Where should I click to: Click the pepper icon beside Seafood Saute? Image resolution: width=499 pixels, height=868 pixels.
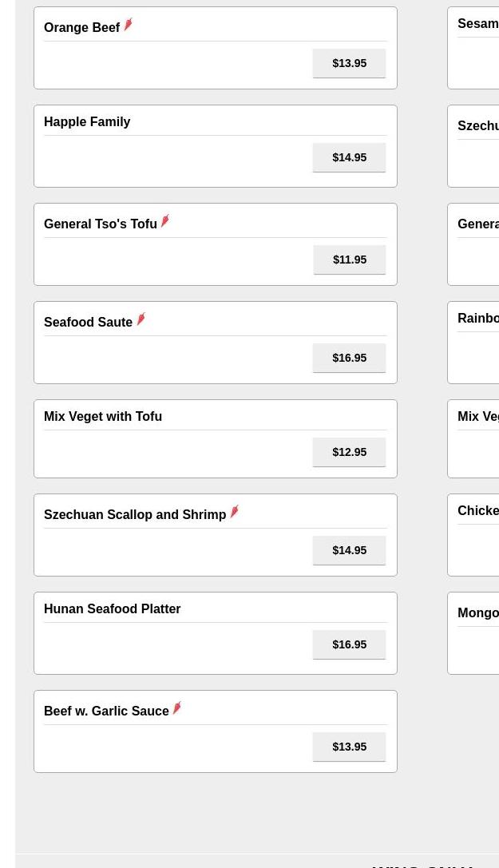[141, 319]
